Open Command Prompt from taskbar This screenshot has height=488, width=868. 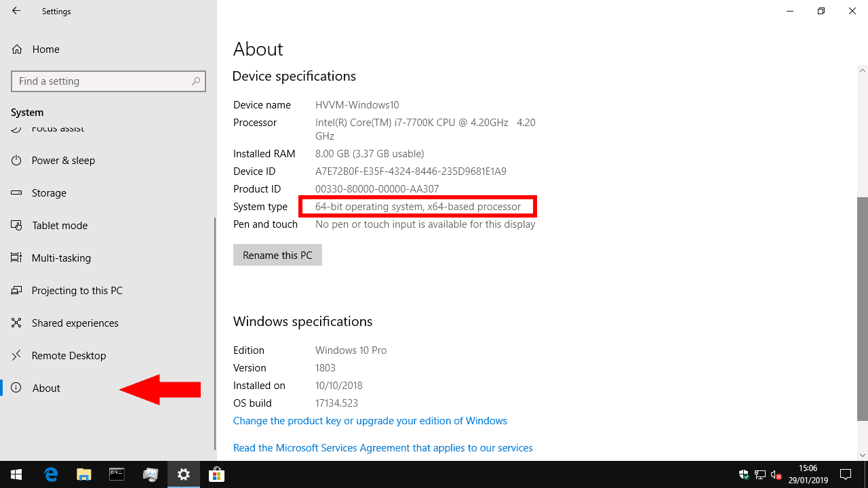(117, 474)
